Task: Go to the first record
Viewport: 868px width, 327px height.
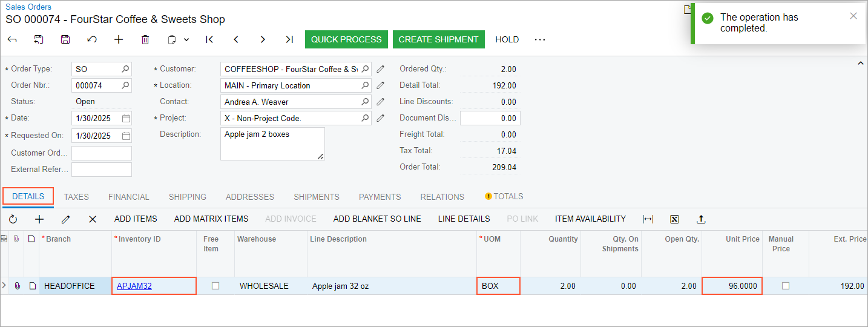Action: tap(209, 39)
